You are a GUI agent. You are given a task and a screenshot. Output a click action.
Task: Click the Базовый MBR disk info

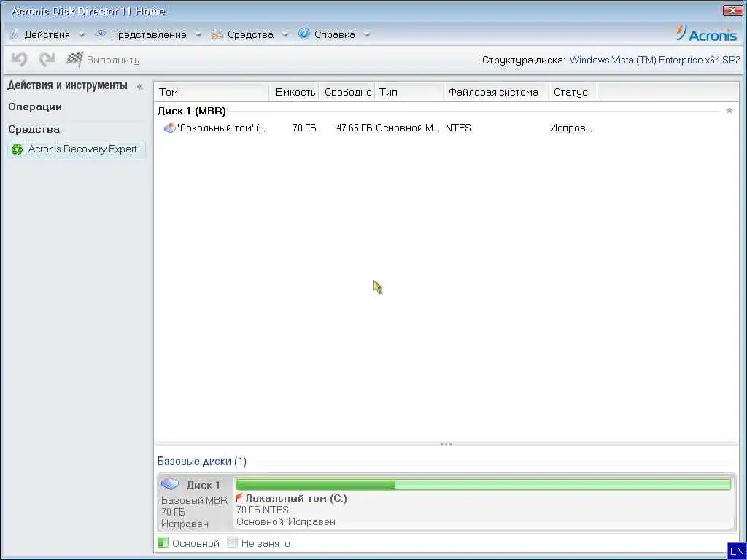tap(194, 500)
